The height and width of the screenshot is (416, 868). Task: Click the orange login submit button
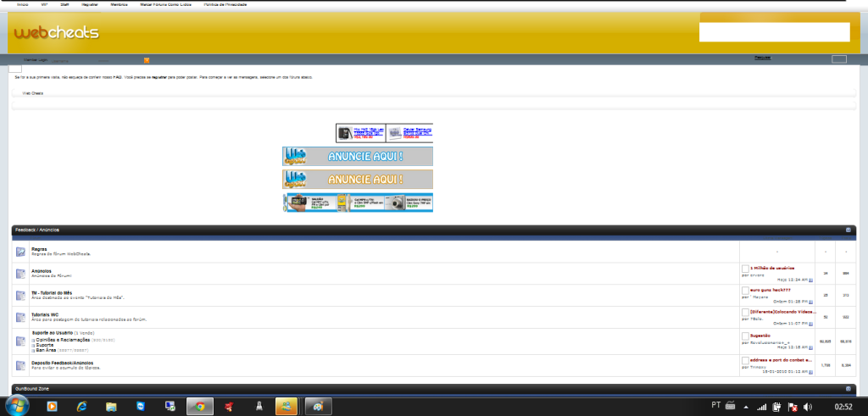pyautogui.click(x=147, y=60)
